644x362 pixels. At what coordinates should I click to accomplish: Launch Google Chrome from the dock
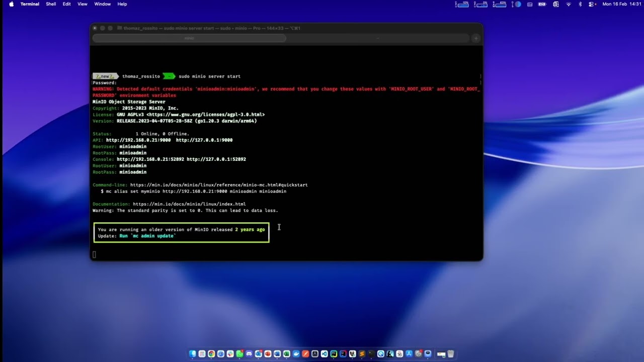click(x=211, y=354)
